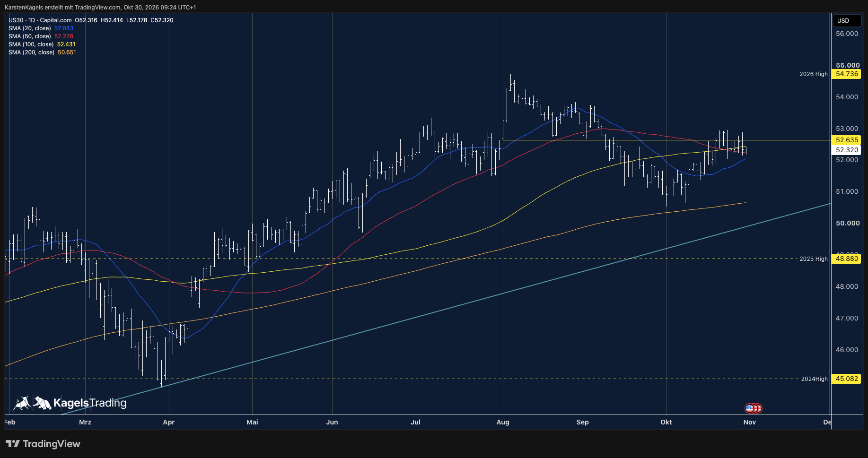This screenshot has width=868, height=458.
Task: Click the 52.635 yellow price label
Action: (x=847, y=140)
